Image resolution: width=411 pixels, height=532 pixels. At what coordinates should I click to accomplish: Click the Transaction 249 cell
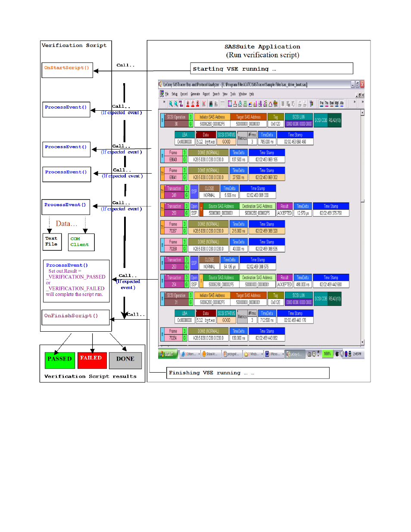tap(174, 192)
